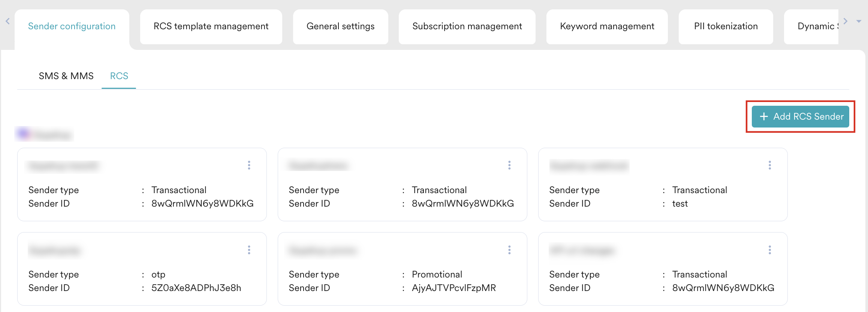
Task: Switch to Sender configuration tab
Action: tap(72, 26)
